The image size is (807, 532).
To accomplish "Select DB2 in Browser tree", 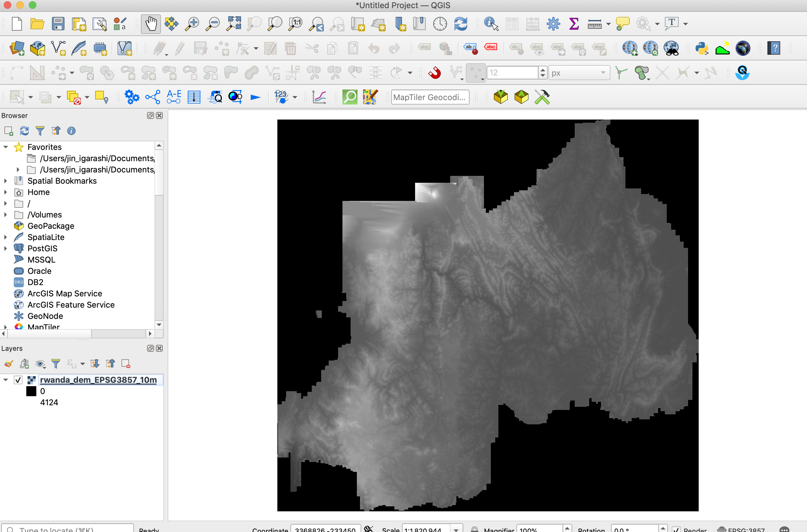I will pyautogui.click(x=35, y=282).
